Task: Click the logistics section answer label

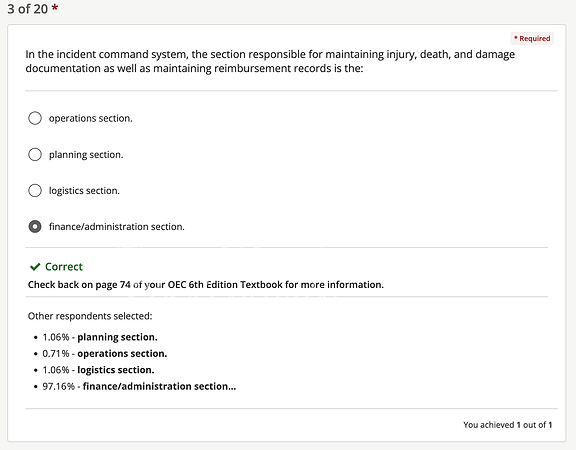Action: coord(84,191)
